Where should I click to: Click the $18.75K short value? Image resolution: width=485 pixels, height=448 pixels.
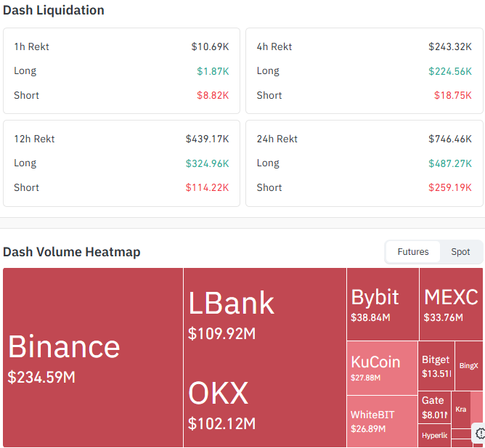(x=453, y=95)
